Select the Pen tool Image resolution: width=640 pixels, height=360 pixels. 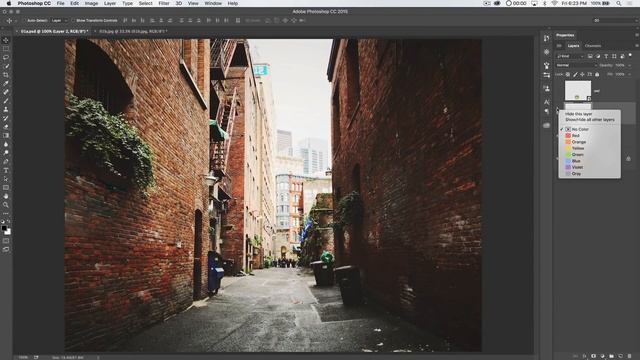tap(6, 162)
